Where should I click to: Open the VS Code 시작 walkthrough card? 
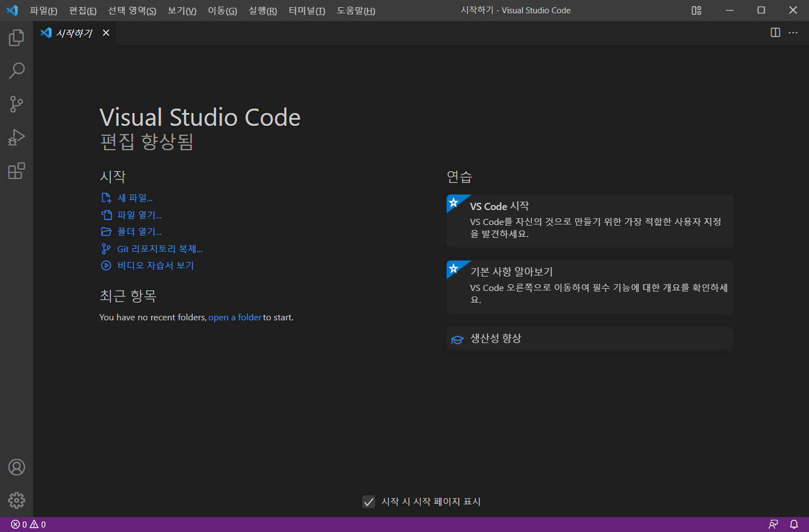point(590,221)
